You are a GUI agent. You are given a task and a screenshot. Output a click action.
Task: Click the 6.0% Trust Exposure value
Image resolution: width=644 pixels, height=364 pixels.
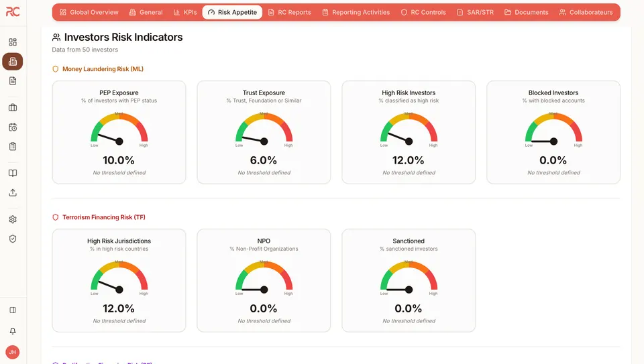(x=264, y=160)
